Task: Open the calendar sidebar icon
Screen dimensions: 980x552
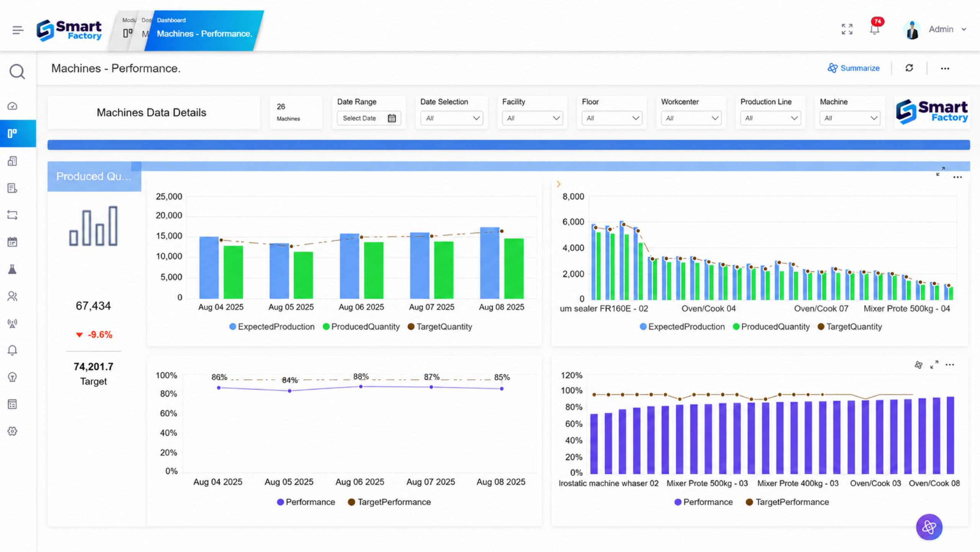Action: (13, 242)
